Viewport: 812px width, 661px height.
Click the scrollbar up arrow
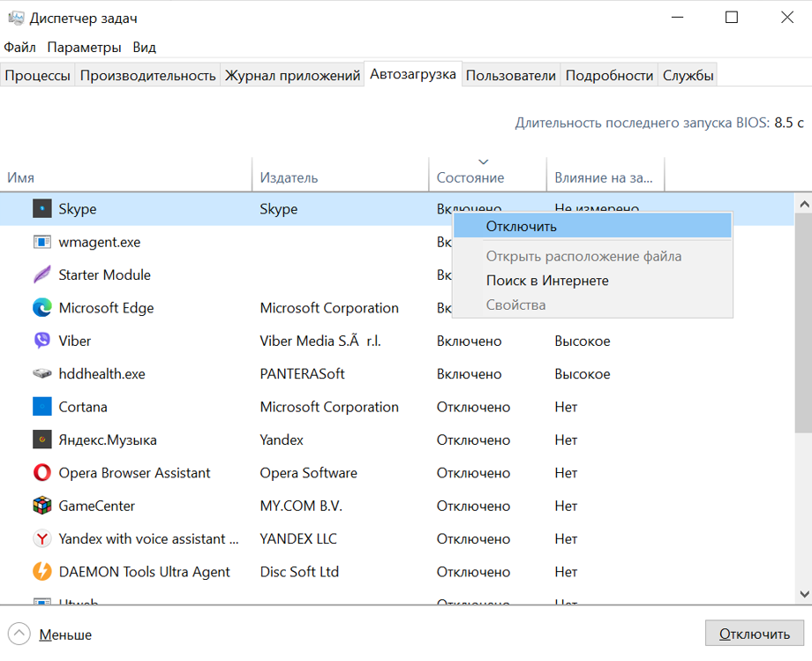804,204
